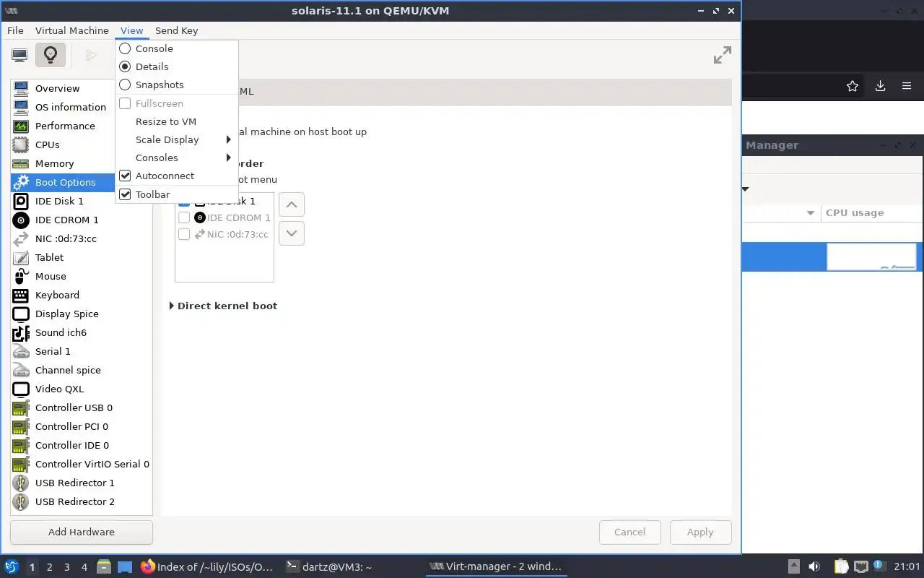Toggle the Toolbar checkbox in View menu

point(125,194)
